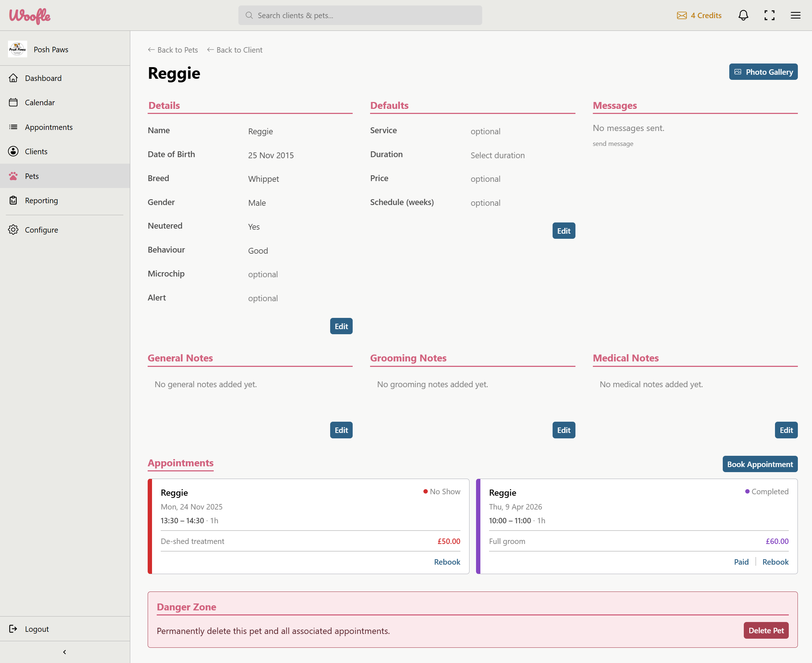The height and width of the screenshot is (663, 812).
Task: Go Back to Client
Action: [235, 50]
